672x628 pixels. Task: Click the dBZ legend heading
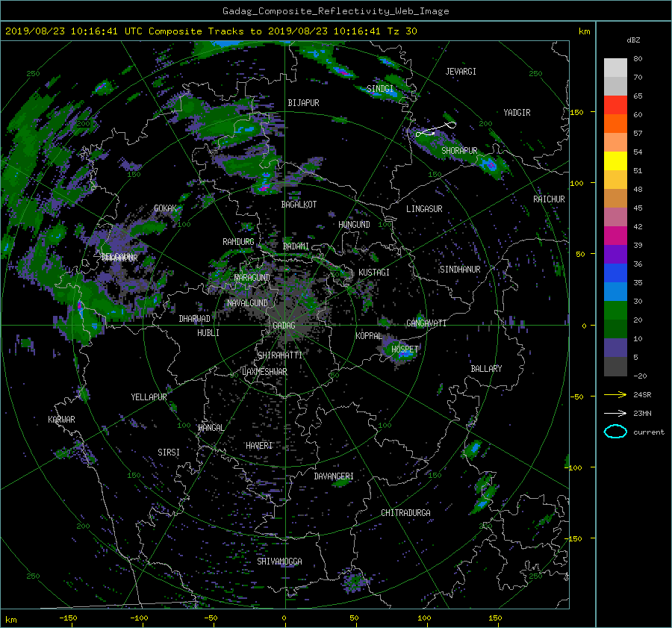[633, 40]
